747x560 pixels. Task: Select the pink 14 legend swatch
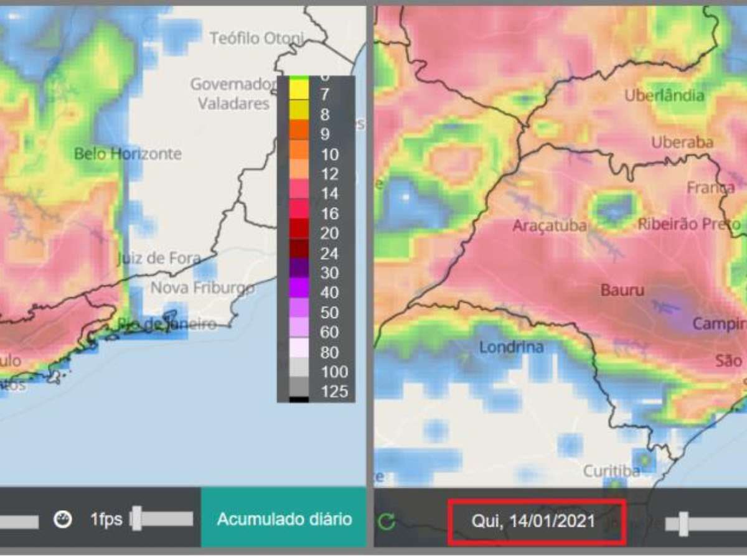[x=298, y=193]
